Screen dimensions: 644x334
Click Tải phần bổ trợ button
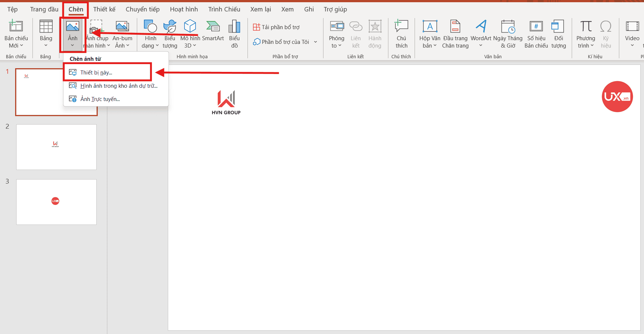point(276,27)
